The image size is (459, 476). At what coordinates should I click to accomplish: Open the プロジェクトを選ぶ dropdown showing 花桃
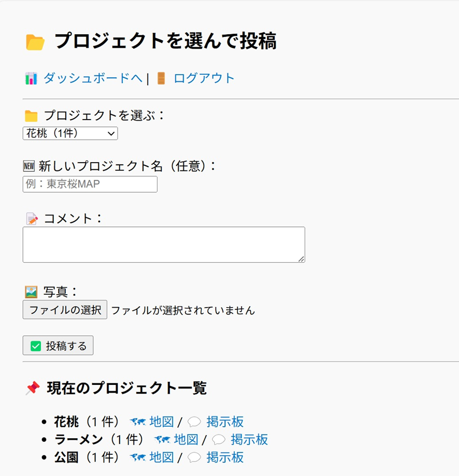coord(70,133)
